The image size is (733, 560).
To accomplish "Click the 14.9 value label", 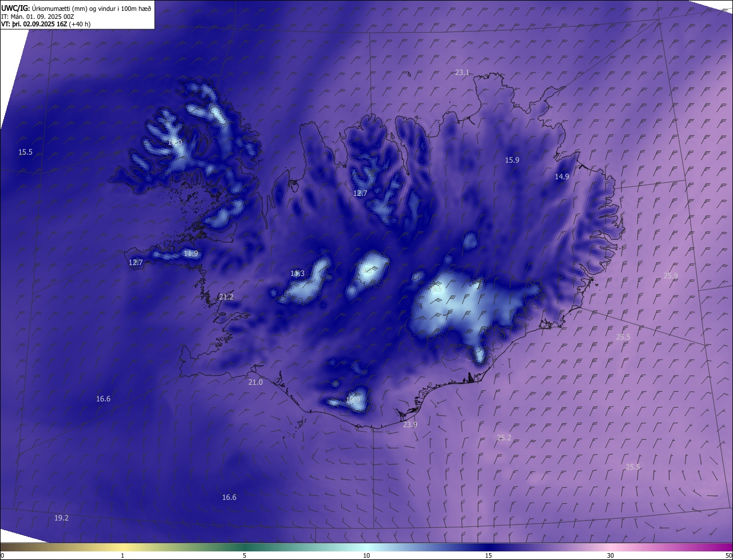I will (562, 176).
